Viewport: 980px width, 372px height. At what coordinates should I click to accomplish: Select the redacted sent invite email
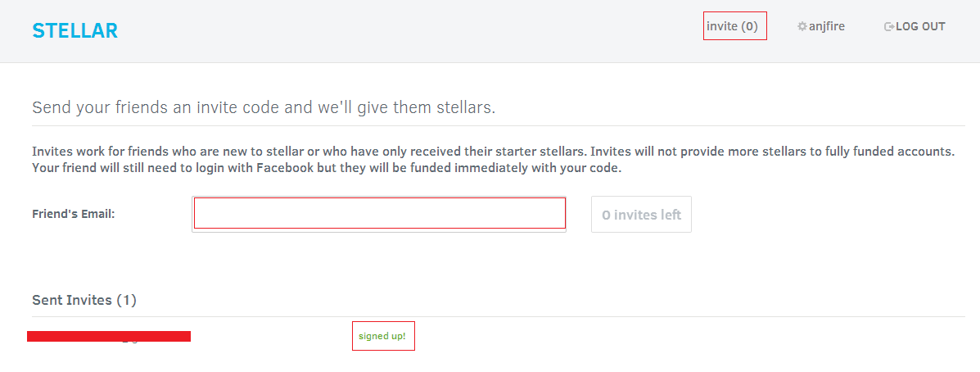click(x=109, y=336)
